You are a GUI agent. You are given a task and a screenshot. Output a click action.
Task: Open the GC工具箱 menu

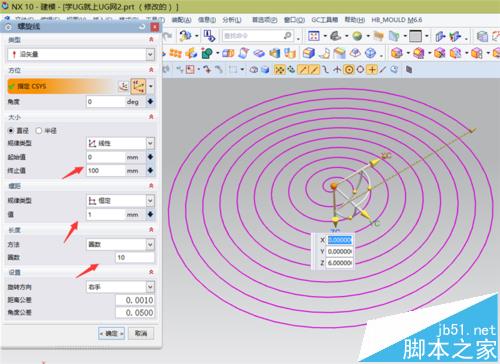324,20
